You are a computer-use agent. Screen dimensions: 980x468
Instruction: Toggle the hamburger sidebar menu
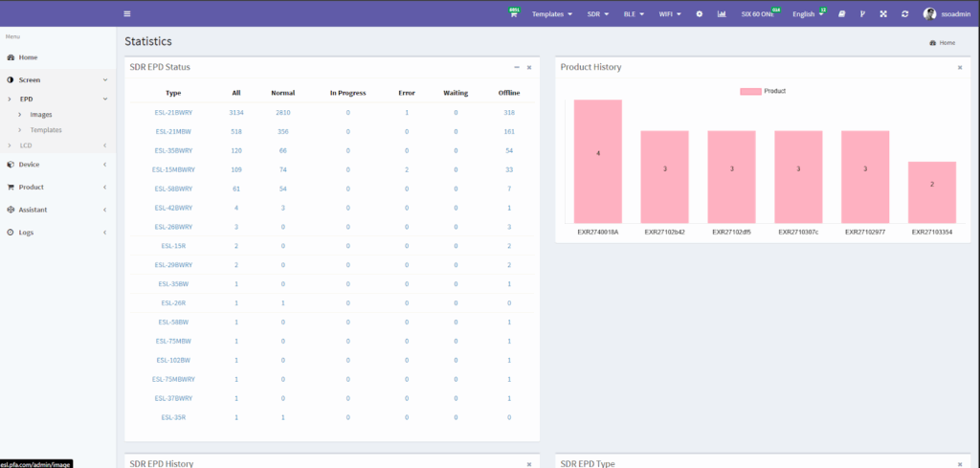(127, 13)
